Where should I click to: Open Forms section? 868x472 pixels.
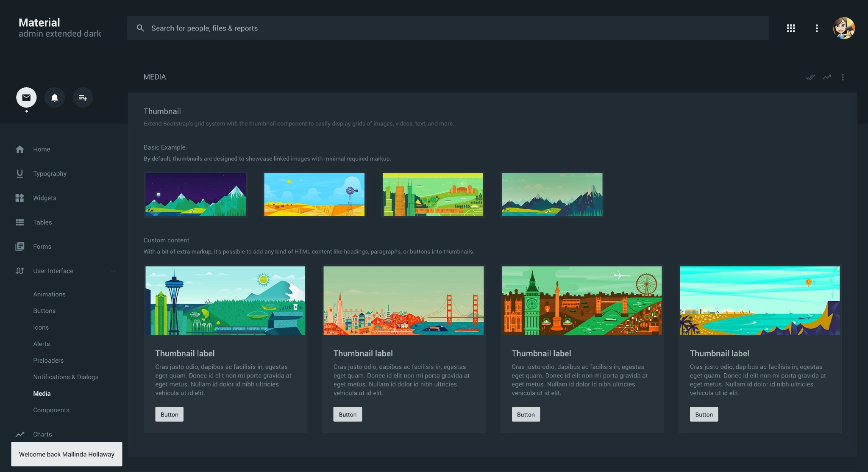pos(42,247)
